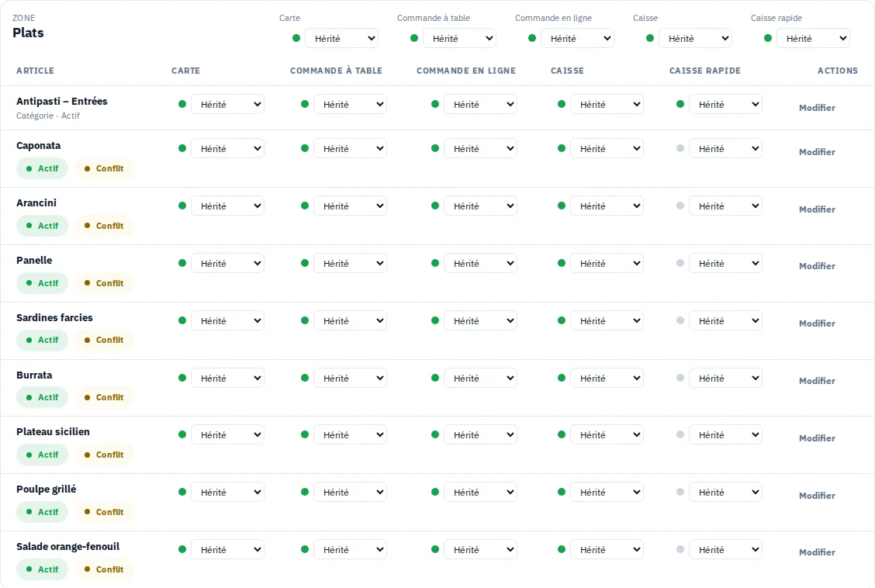This screenshot has height=588, width=875.
Task: Select the Arancini article name
Action: coord(36,202)
